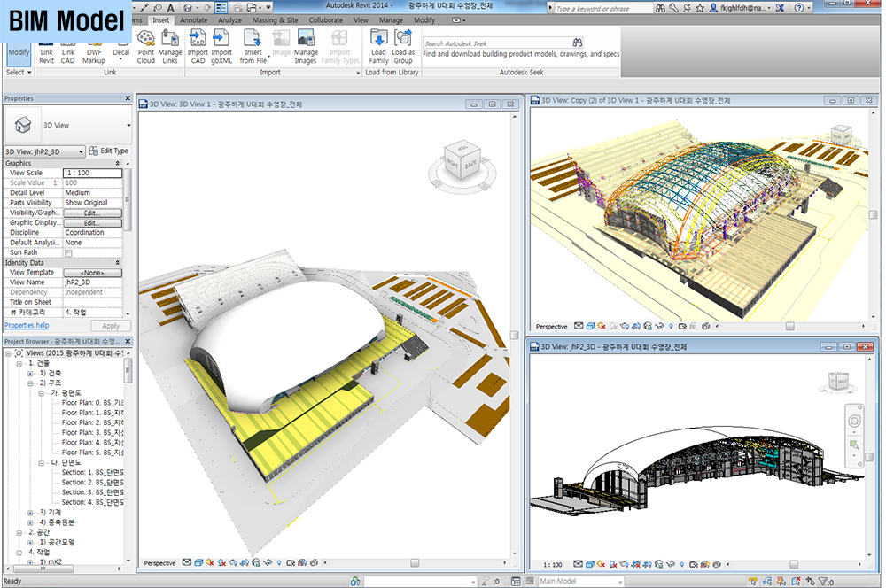Image resolution: width=886 pixels, height=588 pixels.
Task: Click the 'Type a keyword or phrase' search box
Action: pos(603,9)
